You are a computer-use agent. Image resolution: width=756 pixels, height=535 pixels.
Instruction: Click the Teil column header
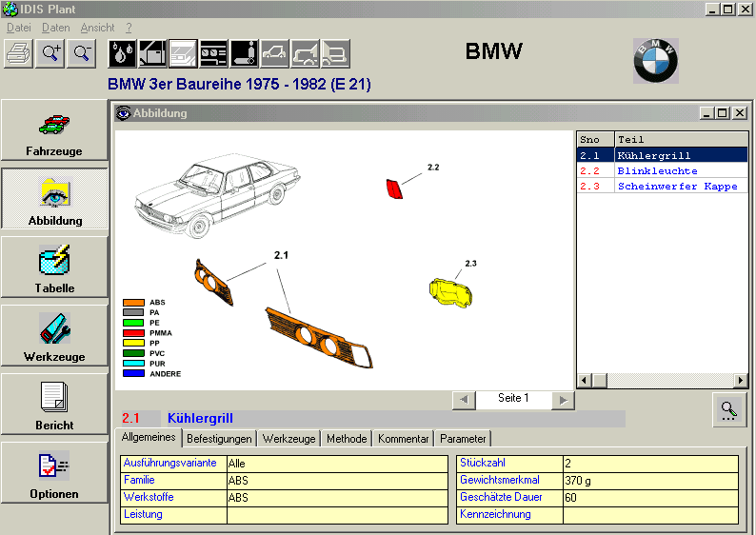681,139
